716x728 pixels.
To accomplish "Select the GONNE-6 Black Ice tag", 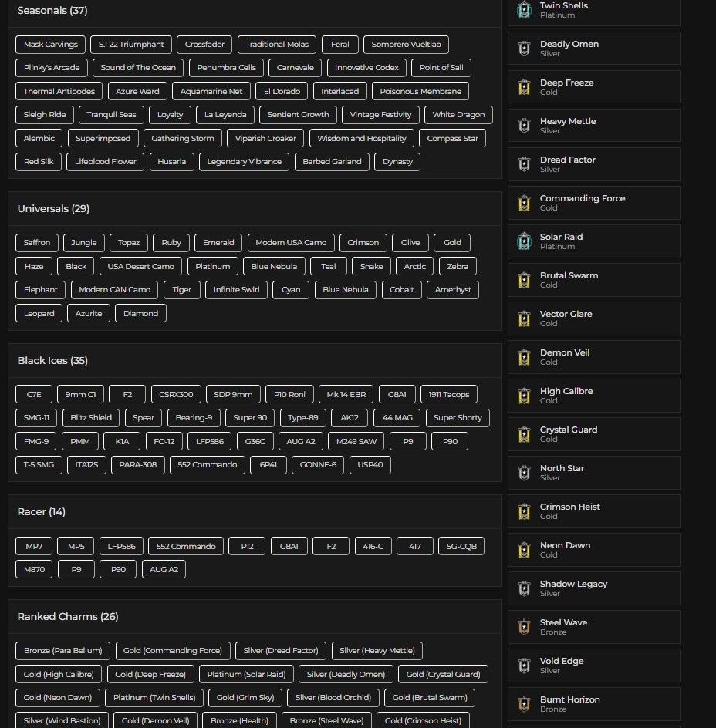I will pos(318,464).
